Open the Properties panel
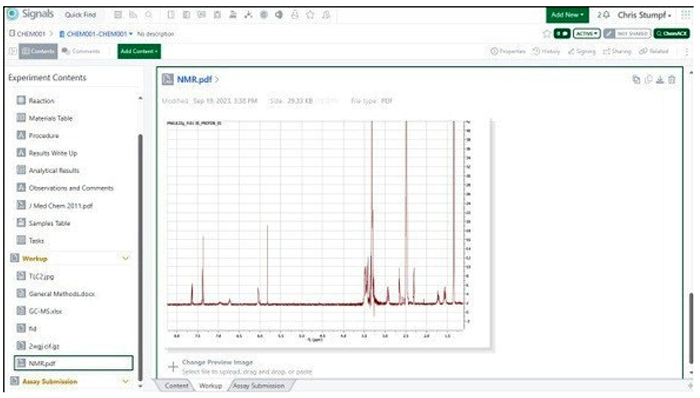700x398 pixels. coord(508,51)
